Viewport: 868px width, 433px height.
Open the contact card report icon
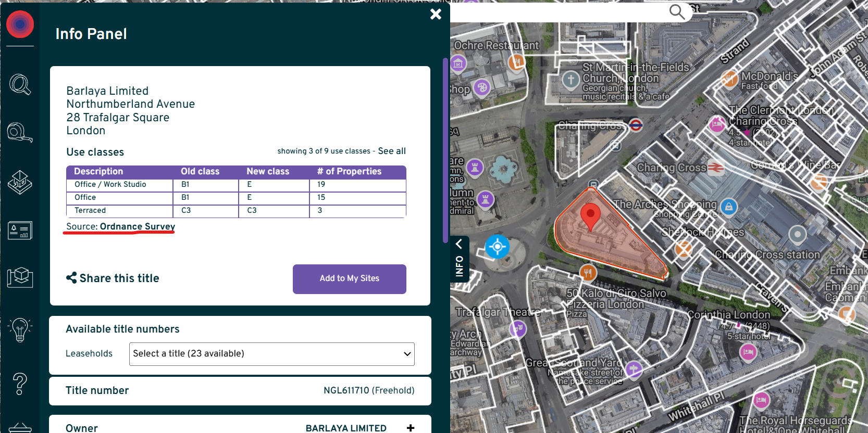20,230
